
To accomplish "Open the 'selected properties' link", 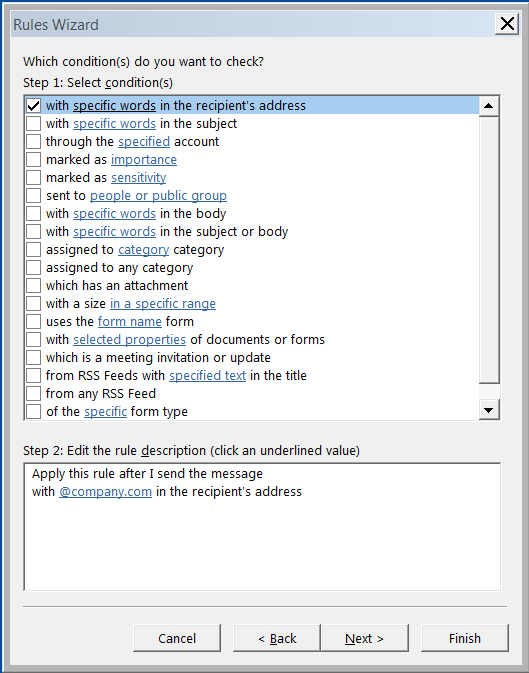I will point(129,340).
